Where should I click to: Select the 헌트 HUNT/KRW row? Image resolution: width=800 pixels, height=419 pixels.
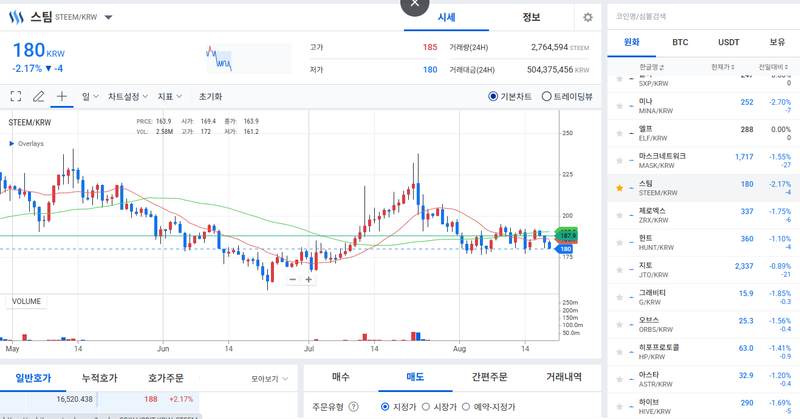pos(704,243)
